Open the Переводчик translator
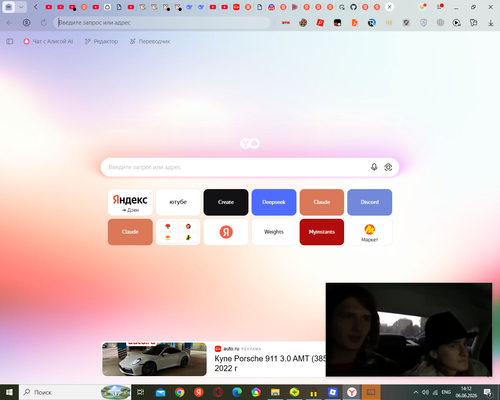This screenshot has width=500, height=400. [x=150, y=41]
